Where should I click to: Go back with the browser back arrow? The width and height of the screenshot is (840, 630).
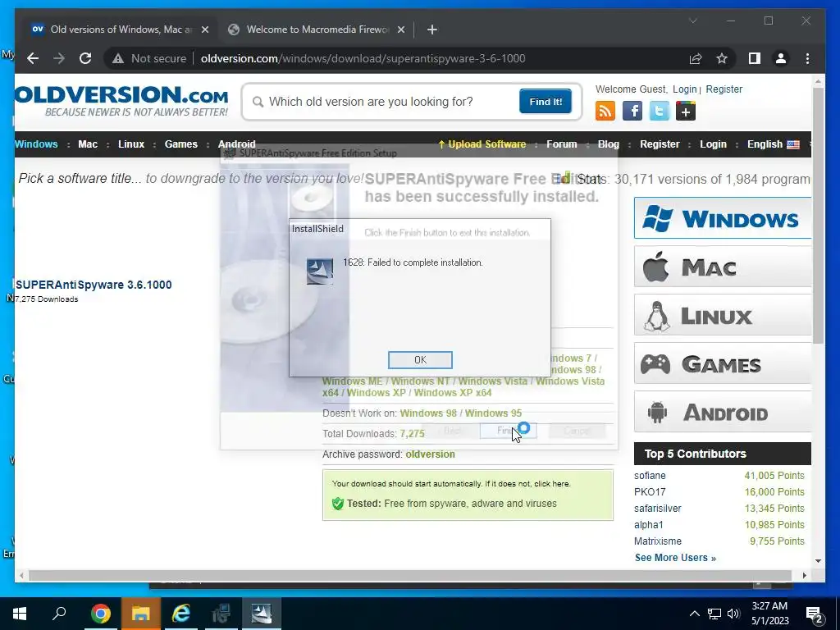[x=33, y=58]
